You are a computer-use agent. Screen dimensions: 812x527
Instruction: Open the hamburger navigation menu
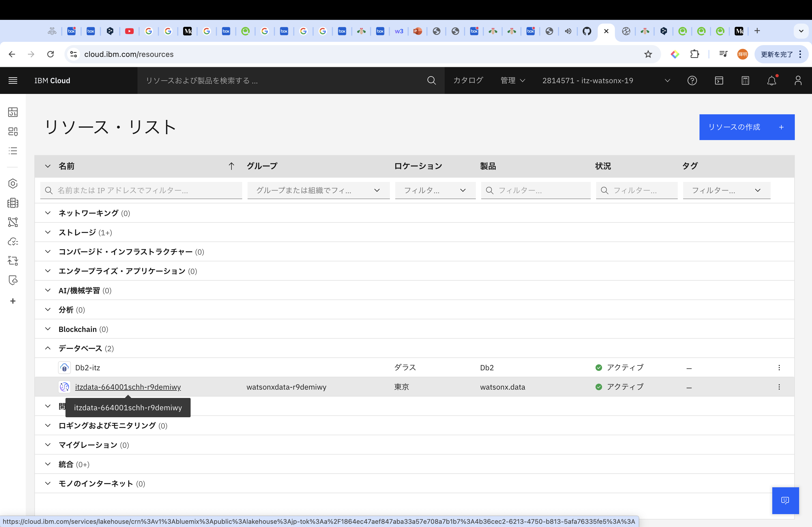pos(13,80)
